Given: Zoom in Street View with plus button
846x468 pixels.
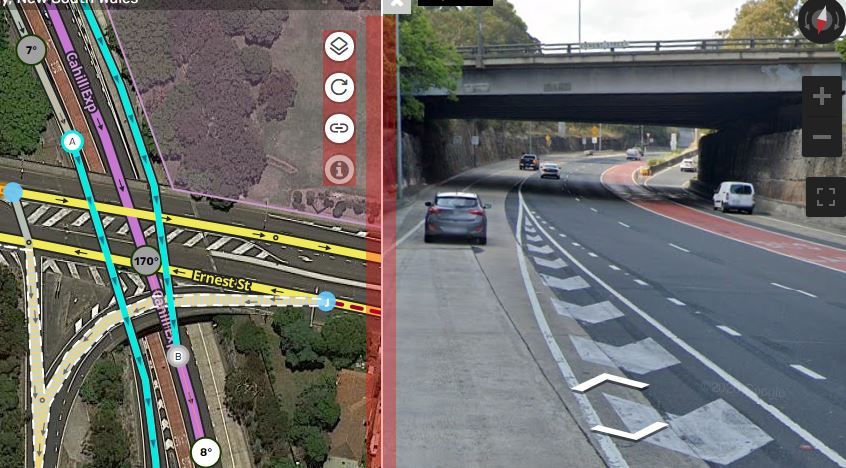Looking at the screenshot, I should 822,97.
